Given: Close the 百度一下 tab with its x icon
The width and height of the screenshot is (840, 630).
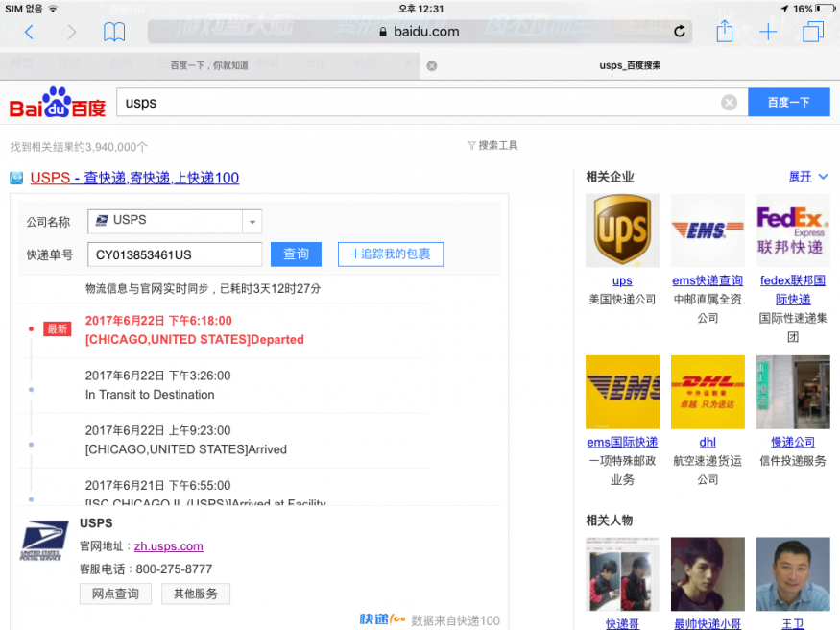Looking at the screenshot, I should click(432, 66).
